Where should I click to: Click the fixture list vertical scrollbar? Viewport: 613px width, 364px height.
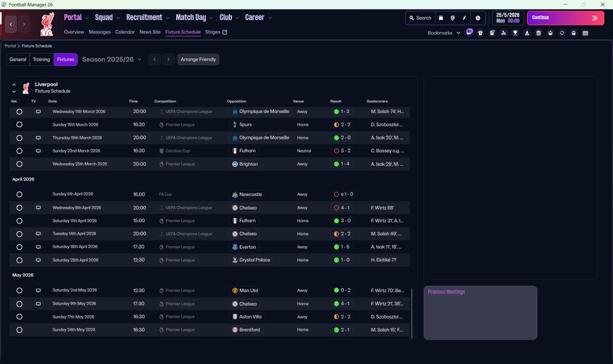[411, 313]
